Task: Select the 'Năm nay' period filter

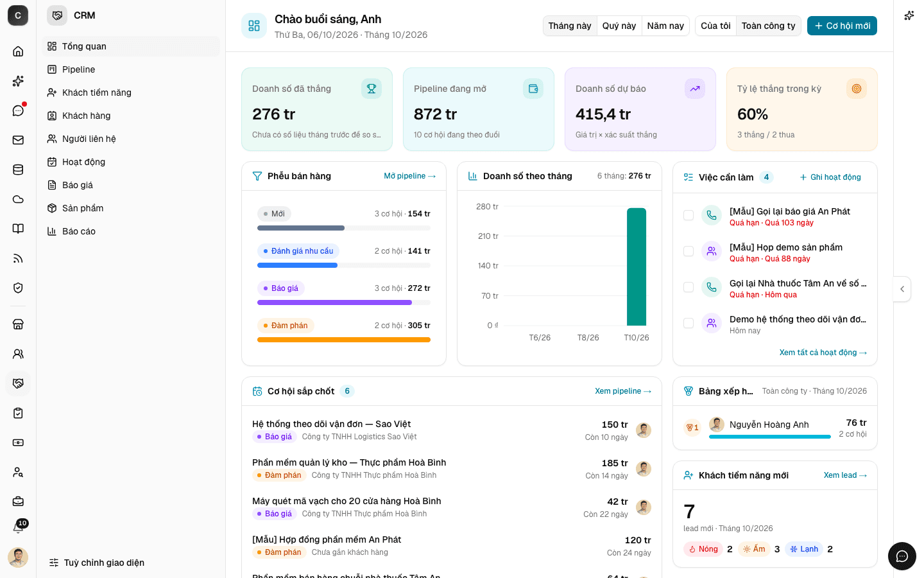Action: click(665, 26)
